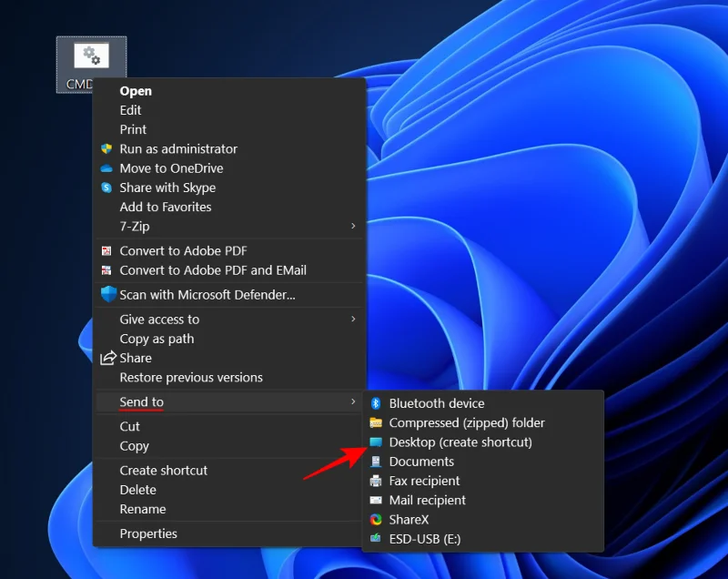Select the ShareX icon in Send to
Viewport: 728px width, 579px height.
tap(377, 520)
